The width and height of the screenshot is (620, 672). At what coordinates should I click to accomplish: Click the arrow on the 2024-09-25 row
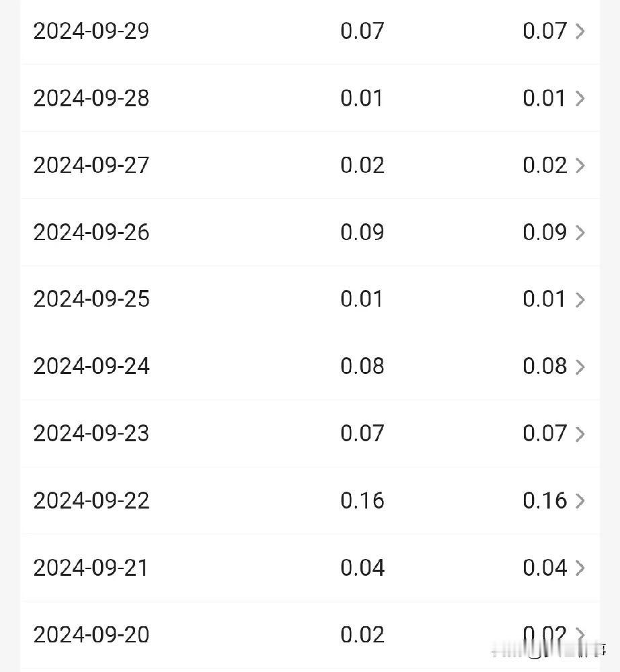pyautogui.click(x=580, y=299)
